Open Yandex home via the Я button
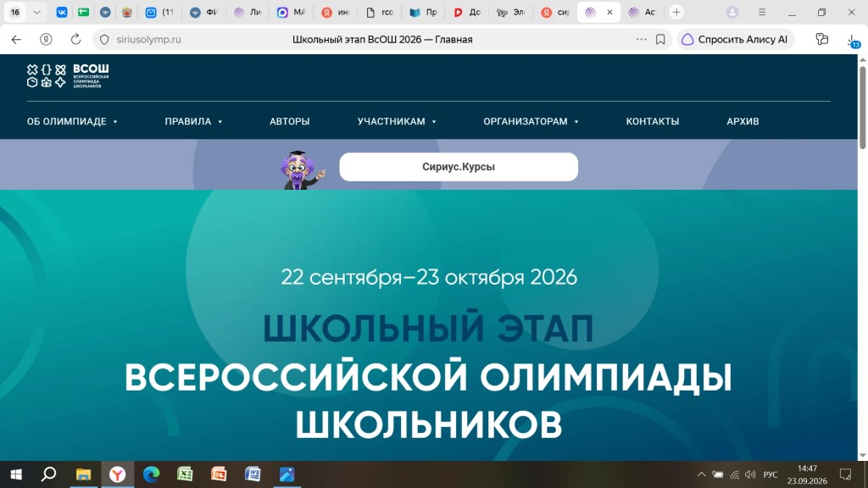 (x=46, y=39)
